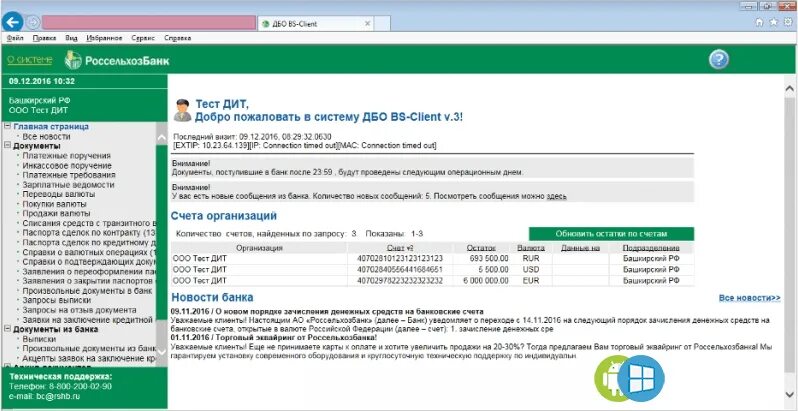Click the browser forward arrow button
Screen dimensions: 798x411
pyautogui.click(x=33, y=22)
